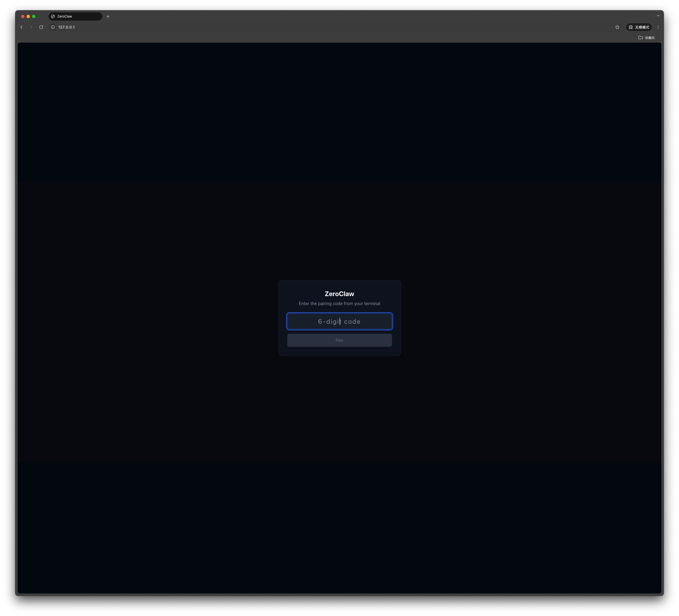Select the ZeroClaw browser tab

[x=75, y=16]
